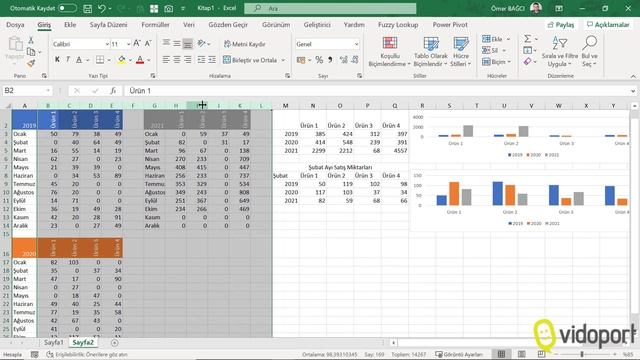Viewport: 640px width, 360px height.
Task: Enable Metni Kaydır wrap text
Action: (x=245, y=44)
